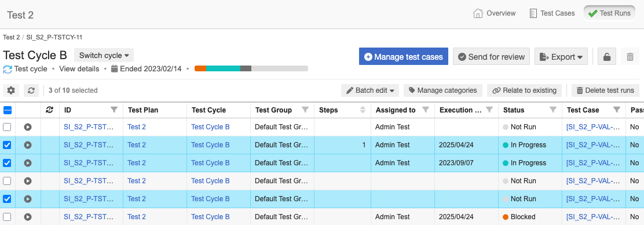Image resolution: width=644 pixels, height=225 pixels.
Task: Check the Blocked row checkbox
Action: [x=7, y=217]
